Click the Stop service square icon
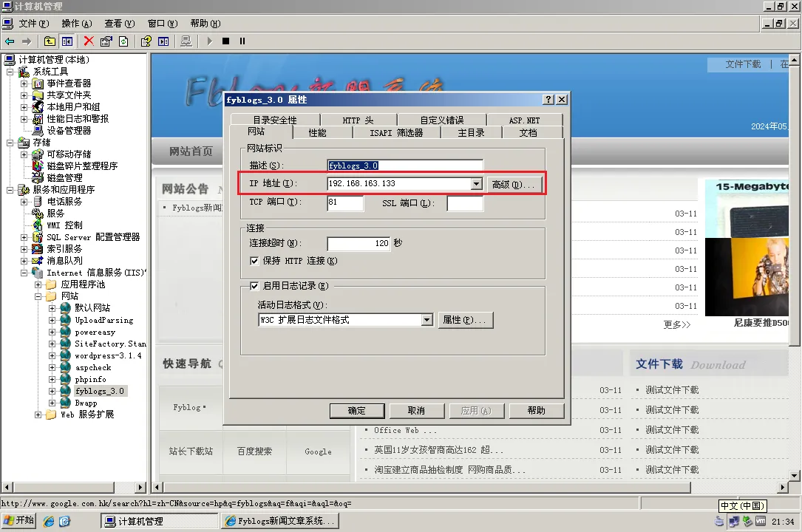This screenshot has height=532, width=802. (225, 41)
